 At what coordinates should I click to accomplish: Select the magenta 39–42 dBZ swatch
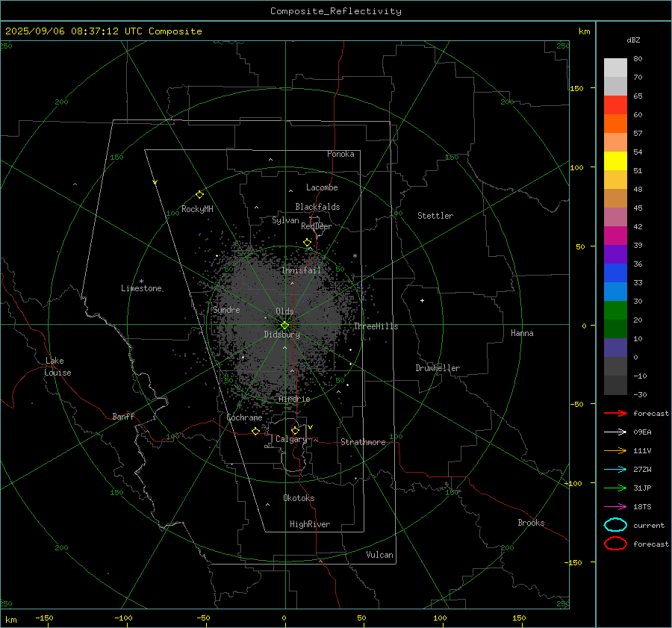pyautogui.click(x=615, y=235)
